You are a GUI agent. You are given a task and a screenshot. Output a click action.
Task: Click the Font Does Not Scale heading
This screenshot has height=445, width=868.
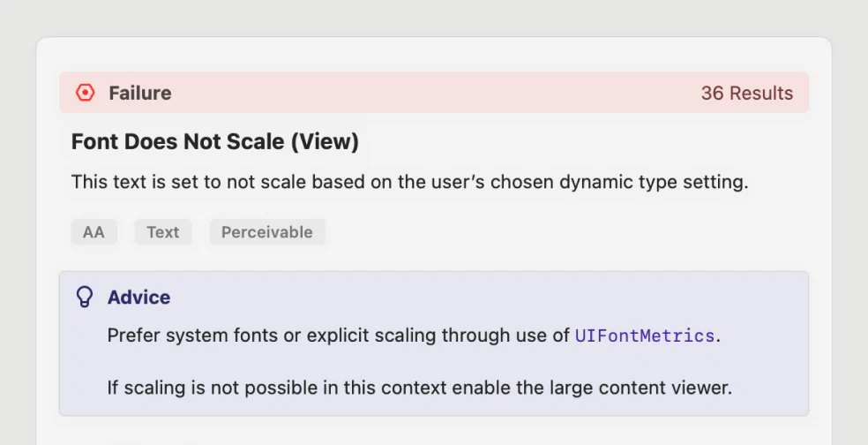tap(214, 142)
